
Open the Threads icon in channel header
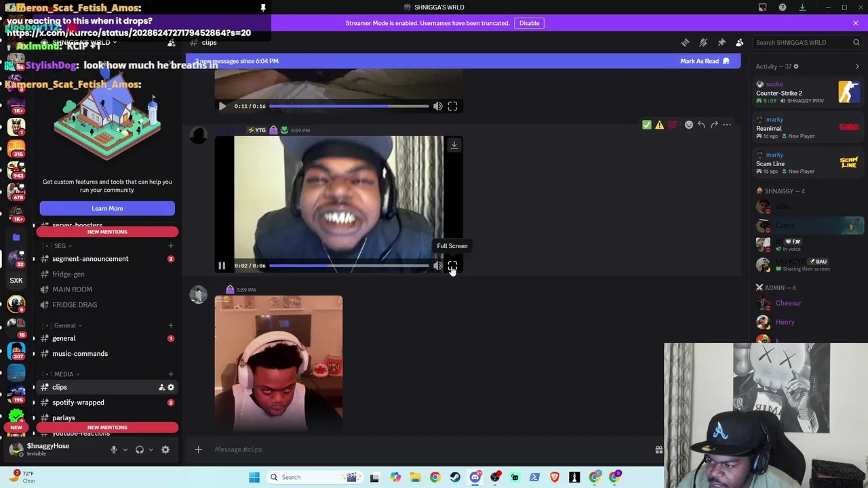tap(685, 43)
